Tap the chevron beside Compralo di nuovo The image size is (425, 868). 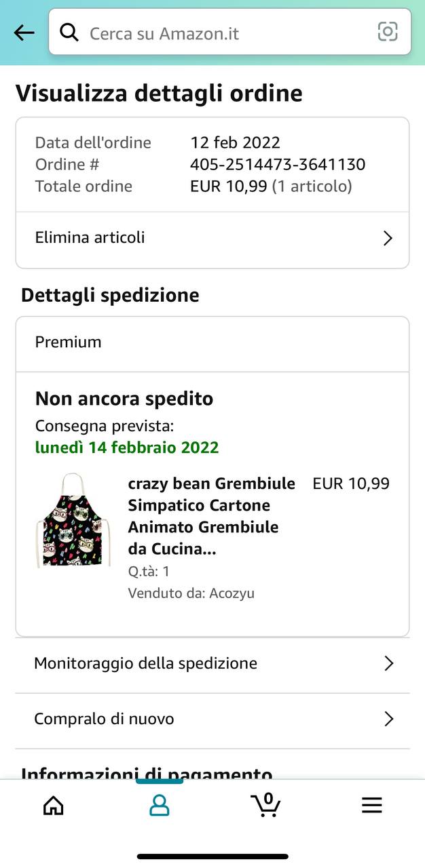[x=389, y=719]
